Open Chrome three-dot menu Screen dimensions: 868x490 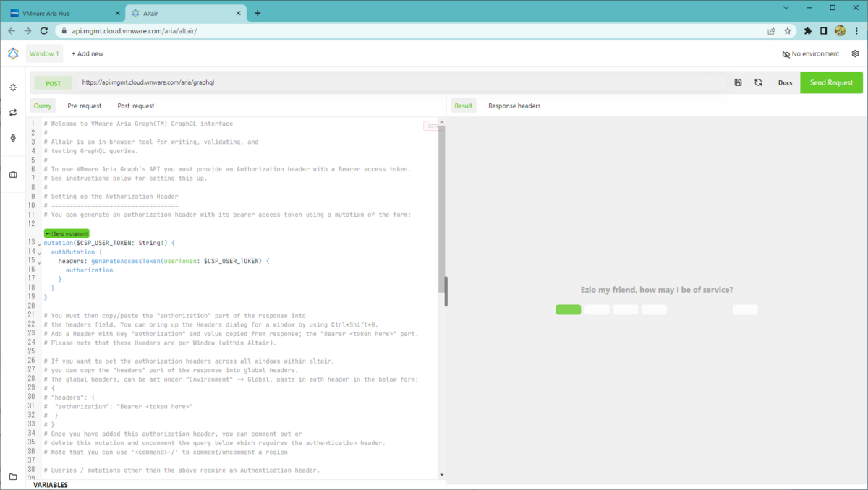point(856,31)
